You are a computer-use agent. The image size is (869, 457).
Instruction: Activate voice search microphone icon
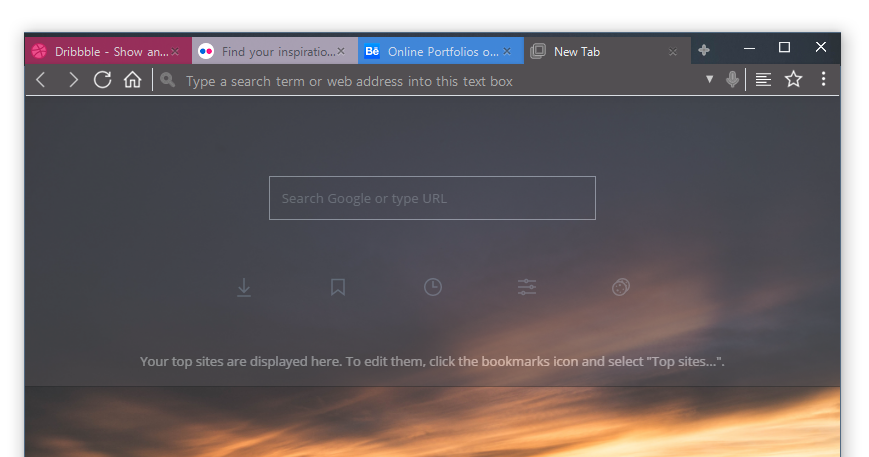[x=732, y=80]
